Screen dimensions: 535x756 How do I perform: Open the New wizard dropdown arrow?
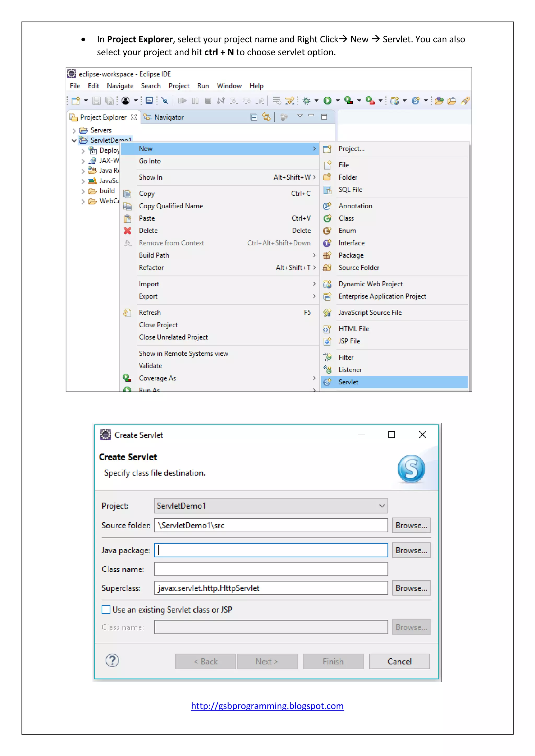pyautogui.click(x=86, y=101)
